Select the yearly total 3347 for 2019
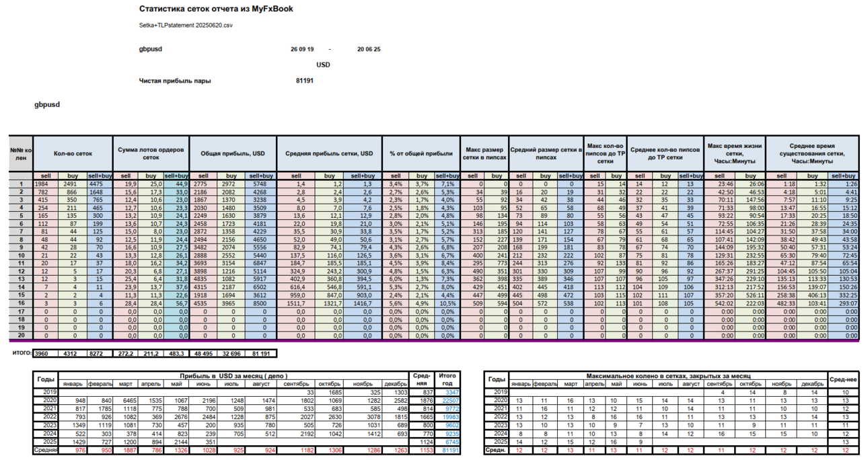Viewport: 868px width, 460px height. [447, 392]
